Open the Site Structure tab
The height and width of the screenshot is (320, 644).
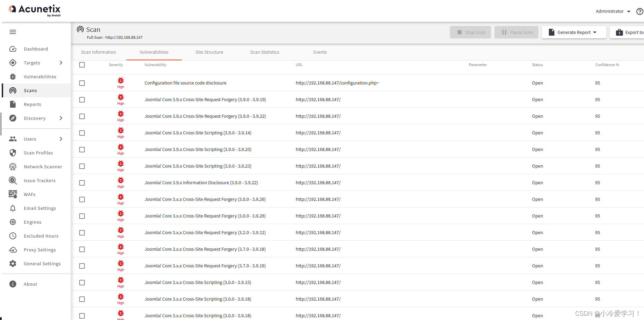click(209, 52)
